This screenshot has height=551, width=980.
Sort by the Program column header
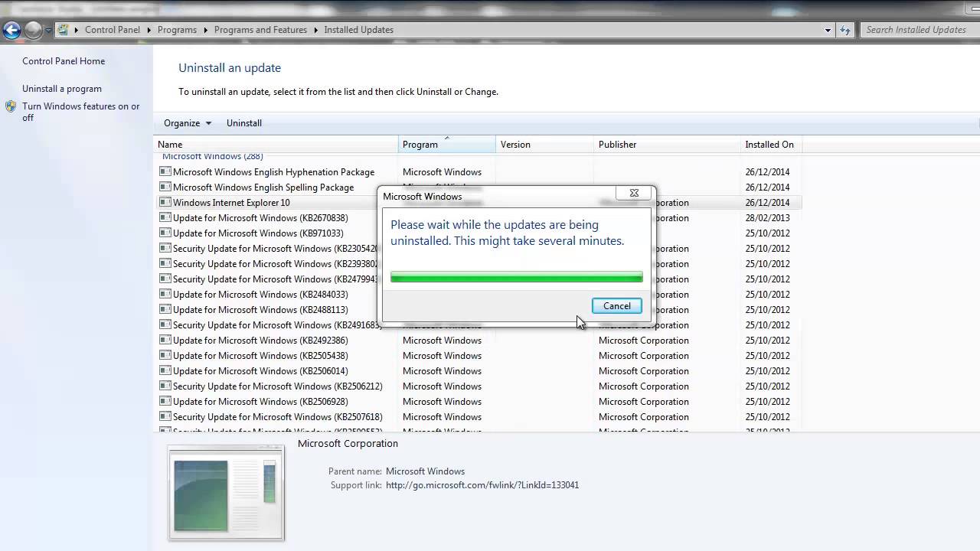click(x=447, y=145)
